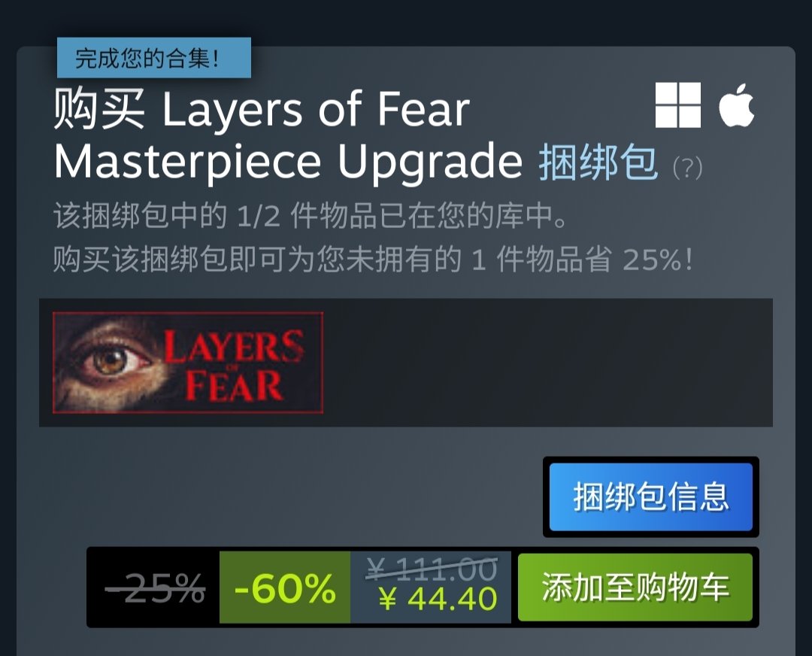This screenshot has width=812, height=656.
Task: Click the painted eye in the game artwork
Action: pyautogui.click(x=111, y=360)
